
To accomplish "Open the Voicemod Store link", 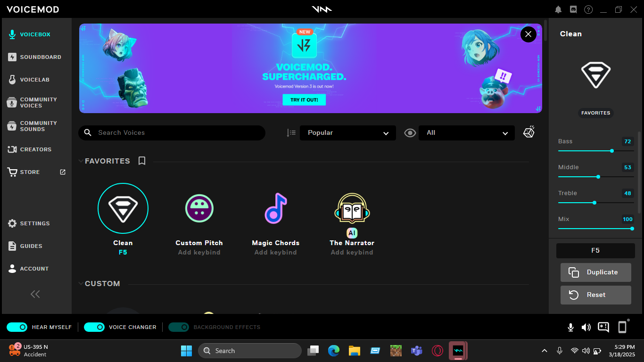I will [x=36, y=172].
